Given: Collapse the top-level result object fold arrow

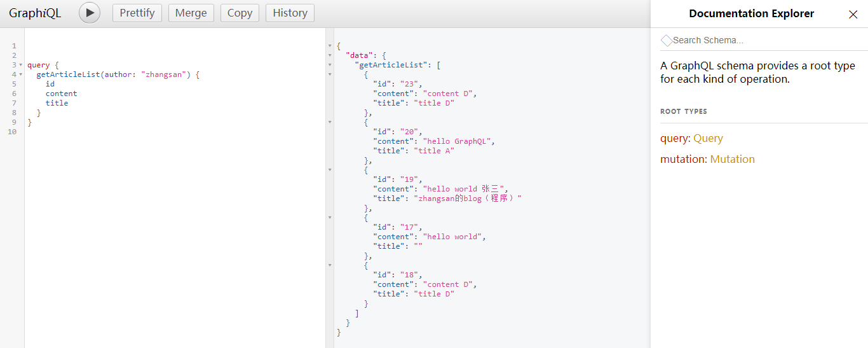Looking at the screenshot, I should point(329,46).
